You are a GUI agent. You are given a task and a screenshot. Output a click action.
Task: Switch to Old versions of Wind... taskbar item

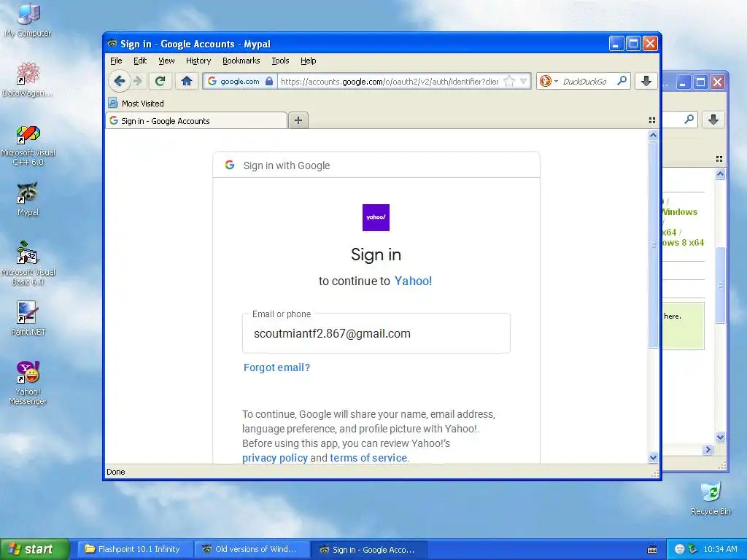(x=252, y=549)
